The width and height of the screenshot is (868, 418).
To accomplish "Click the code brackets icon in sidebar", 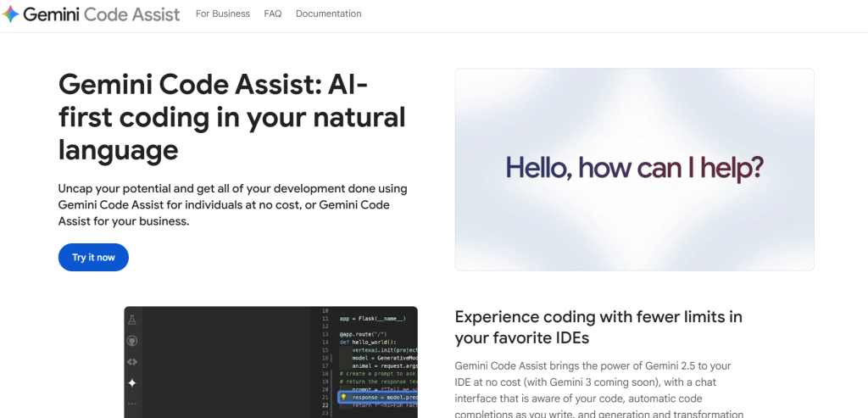I will [131, 362].
